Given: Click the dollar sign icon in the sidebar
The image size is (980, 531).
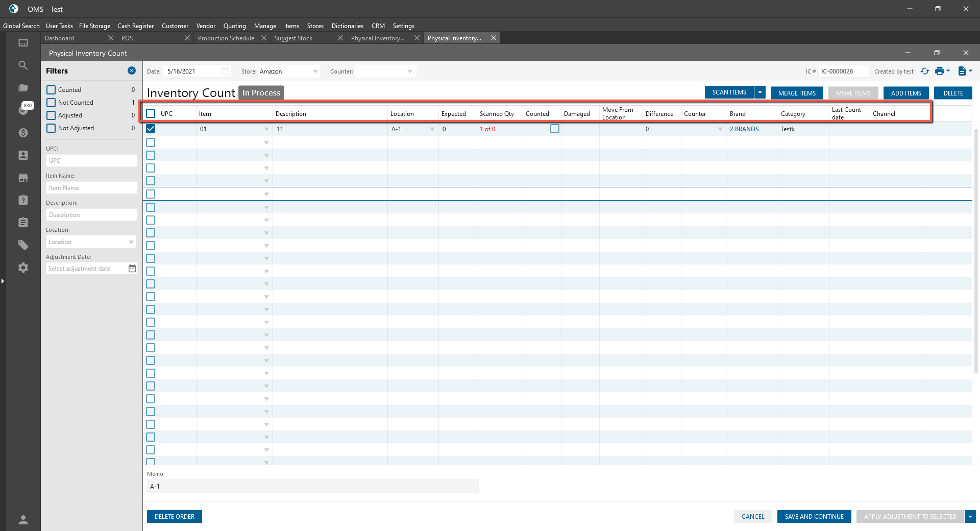Looking at the screenshot, I should point(23,133).
